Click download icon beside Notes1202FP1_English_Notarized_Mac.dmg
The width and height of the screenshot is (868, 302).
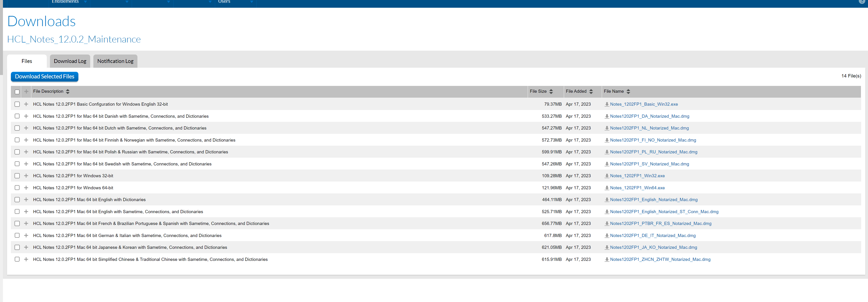pos(607,200)
